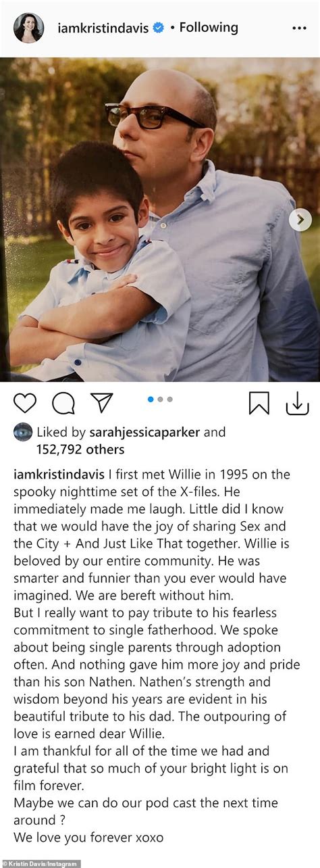Select the first carousel indicator dot

click(x=151, y=399)
